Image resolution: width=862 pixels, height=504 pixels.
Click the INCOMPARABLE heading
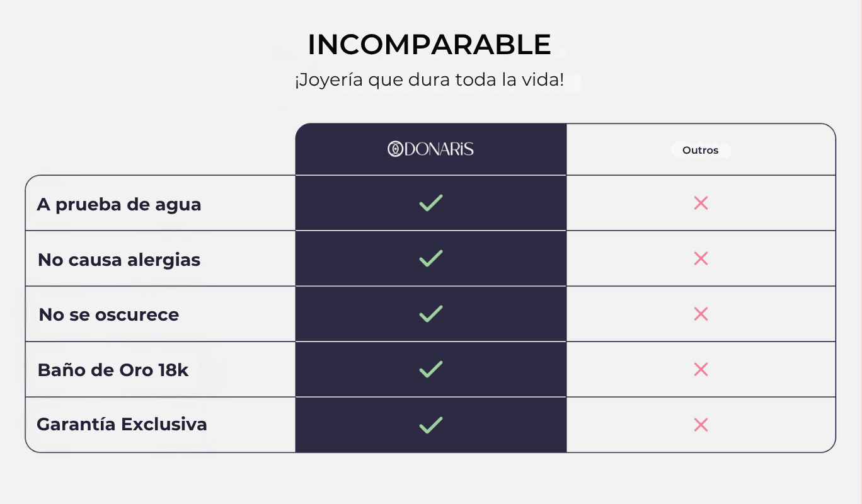tap(430, 45)
